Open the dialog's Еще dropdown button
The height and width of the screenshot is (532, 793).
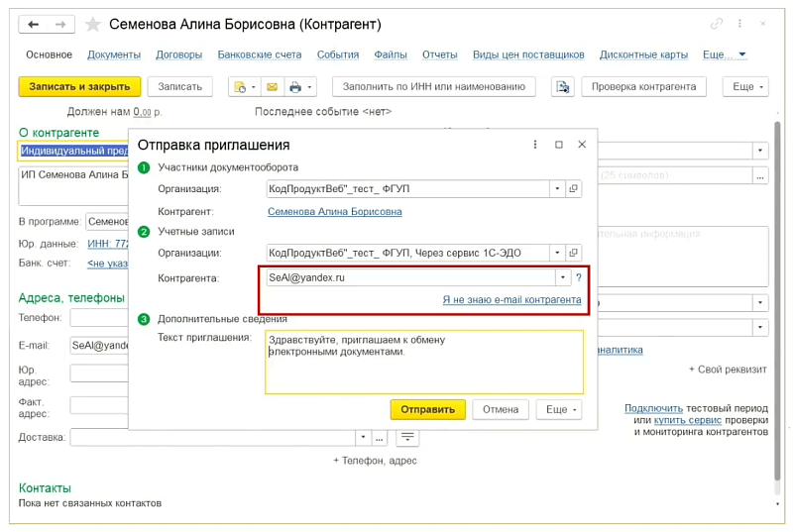(560, 410)
